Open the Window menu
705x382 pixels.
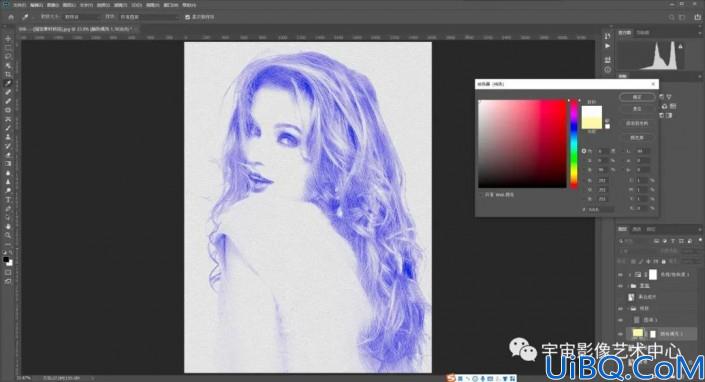170,5
